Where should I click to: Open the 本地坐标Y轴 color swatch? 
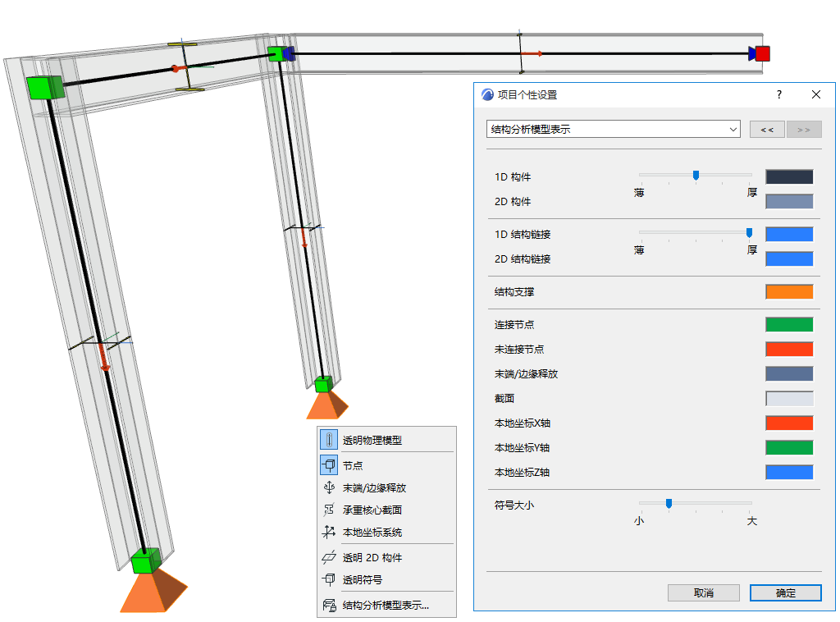pos(789,448)
